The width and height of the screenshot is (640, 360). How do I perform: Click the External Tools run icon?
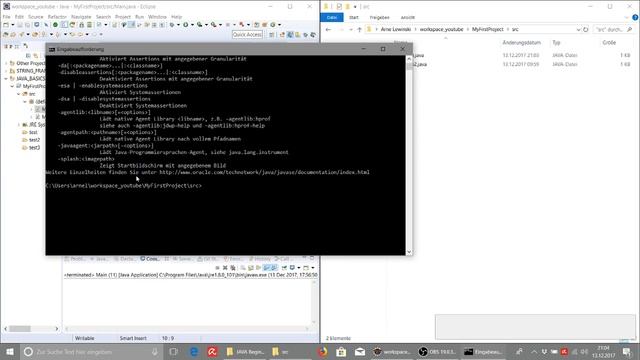[x=213, y=25]
